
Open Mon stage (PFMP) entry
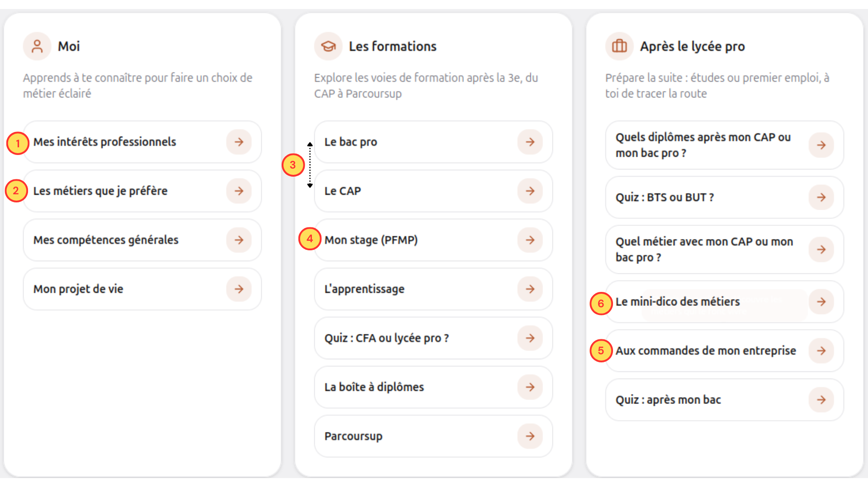pyautogui.click(x=434, y=240)
